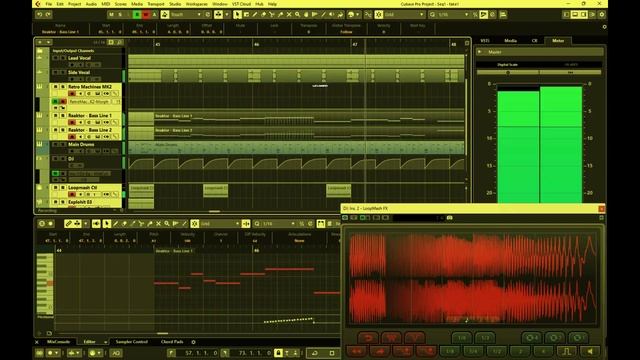Select the Comp hand tool in main toolbar

pyautogui.click(x=306, y=15)
